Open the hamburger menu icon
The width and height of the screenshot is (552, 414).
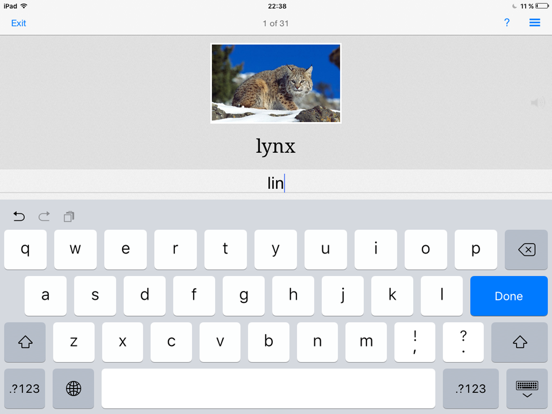(x=534, y=23)
